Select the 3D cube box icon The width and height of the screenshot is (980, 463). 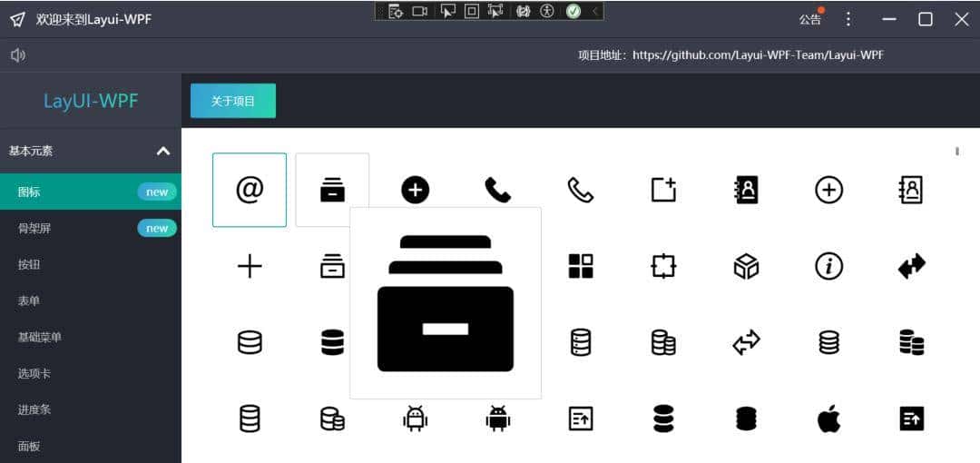click(x=746, y=266)
